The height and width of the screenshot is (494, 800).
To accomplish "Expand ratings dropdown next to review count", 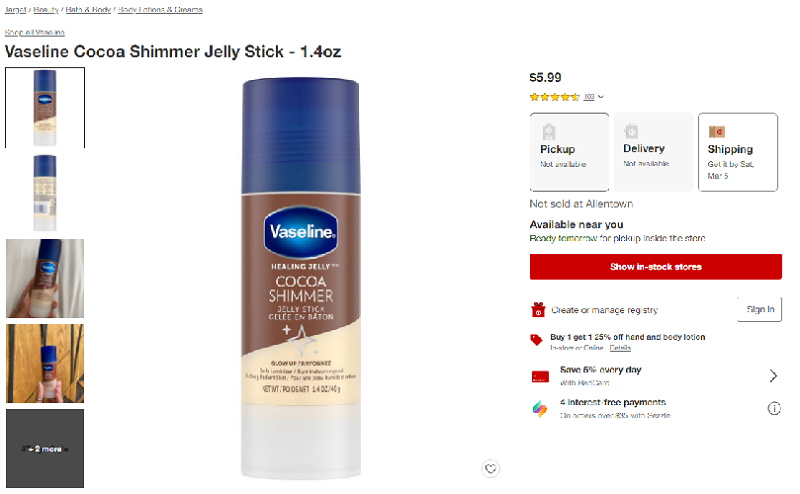I will pyautogui.click(x=601, y=97).
